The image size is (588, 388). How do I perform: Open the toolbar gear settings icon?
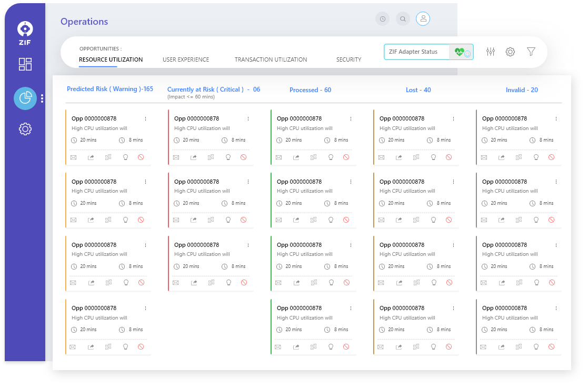click(x=510, y=52)
